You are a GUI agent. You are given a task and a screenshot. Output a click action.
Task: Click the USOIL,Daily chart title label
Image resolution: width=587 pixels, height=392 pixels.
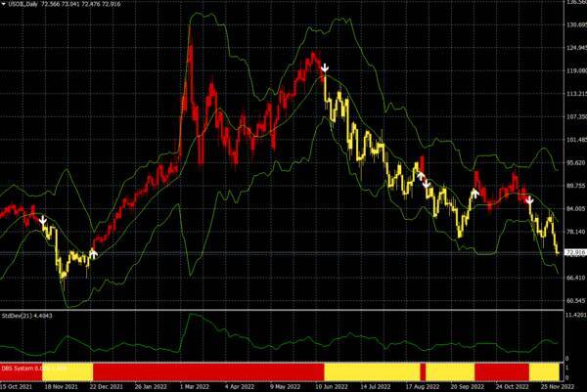point(20,5)
